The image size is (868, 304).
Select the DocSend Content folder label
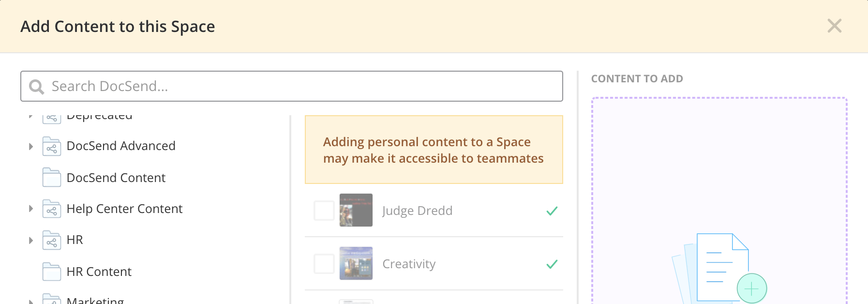pos(116,178)
